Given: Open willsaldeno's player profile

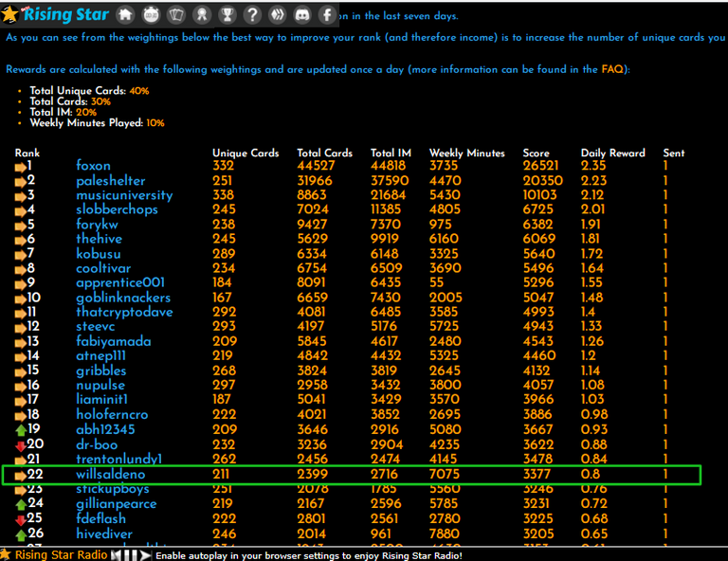Looking at the screenshot, I should [111, 474].
